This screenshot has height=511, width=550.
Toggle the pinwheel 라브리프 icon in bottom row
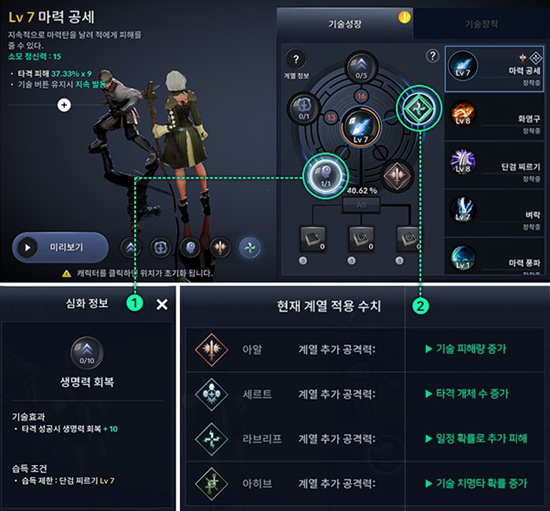click(x=250, y=248)
